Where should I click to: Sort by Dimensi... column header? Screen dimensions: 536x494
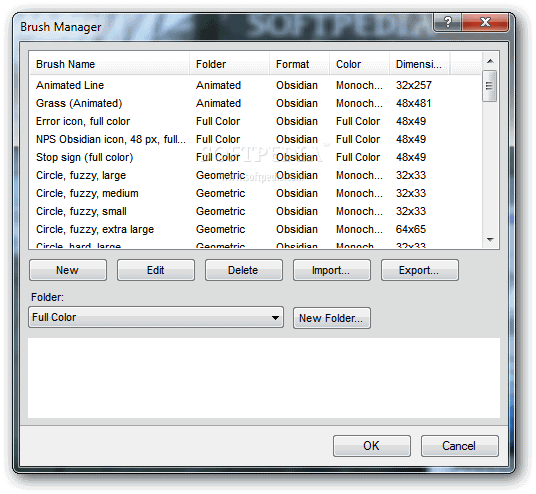click(420, 64)
